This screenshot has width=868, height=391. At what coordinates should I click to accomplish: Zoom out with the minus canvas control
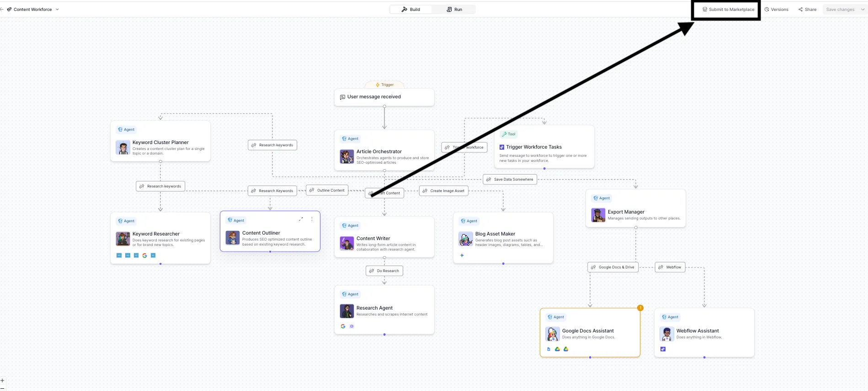[2, 388]
